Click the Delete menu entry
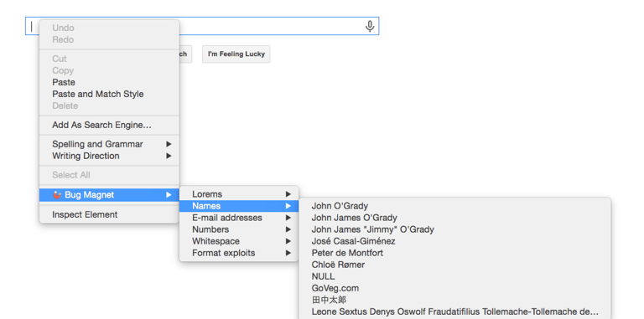 tap(109, 105)
